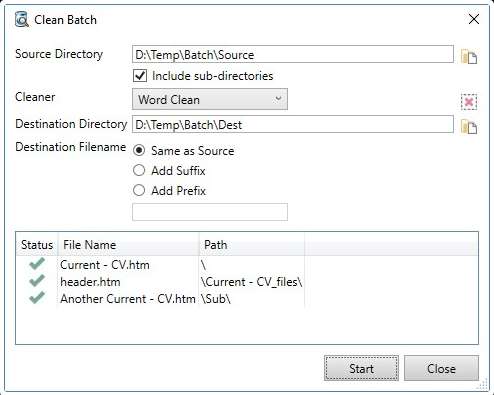Click checkmark status for Another Current - CV.htm

click(37, 298)
